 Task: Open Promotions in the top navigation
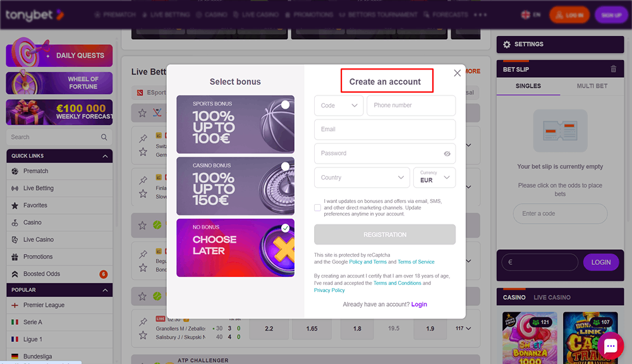pyautogui.click(x=309, y=15)
